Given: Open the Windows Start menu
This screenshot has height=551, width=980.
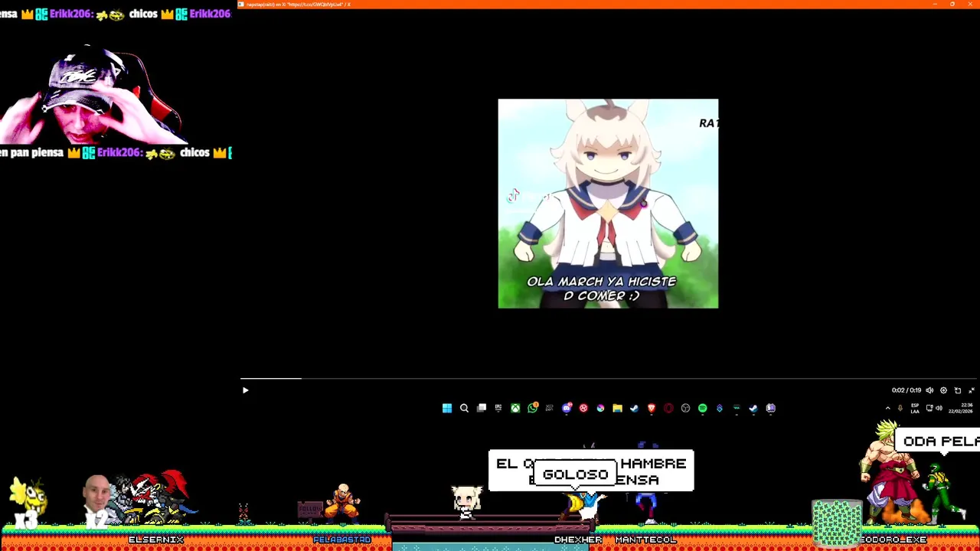Looking at the screenshot, I should coord(447,408).
